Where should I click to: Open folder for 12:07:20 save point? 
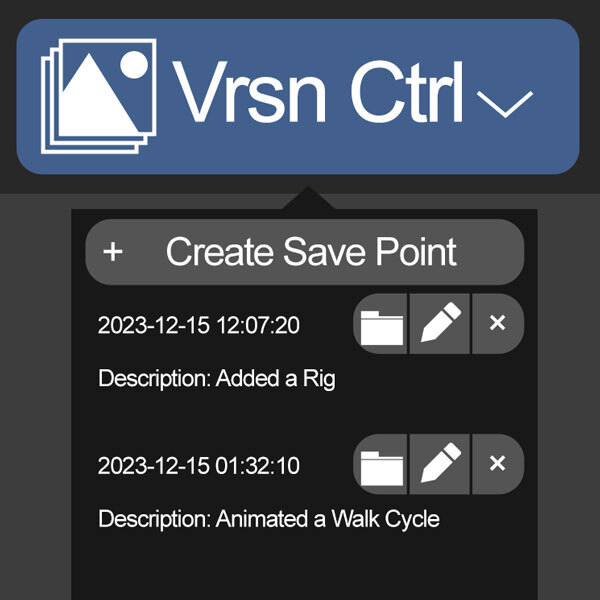381,324
